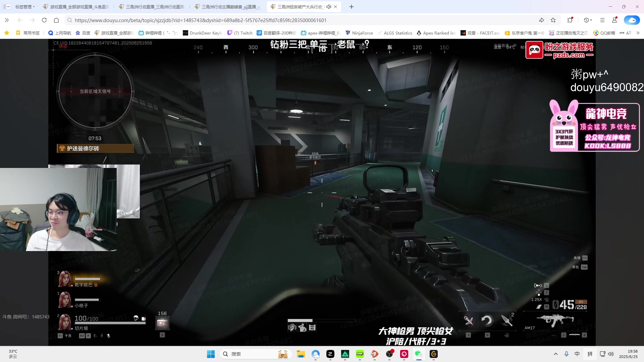This screenshot has height=362, width=644.
Task: Bookmark this page with the star
Action: [x=553, y=20]
